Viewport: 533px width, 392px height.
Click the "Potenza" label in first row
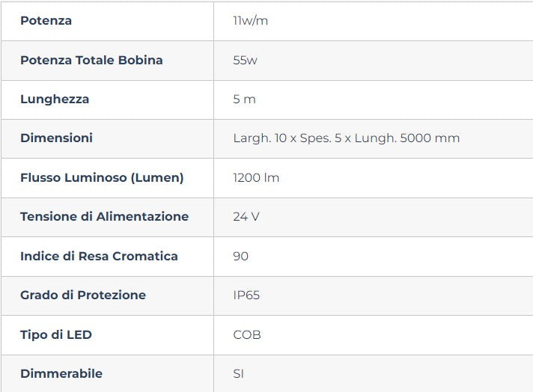(46, 21)
